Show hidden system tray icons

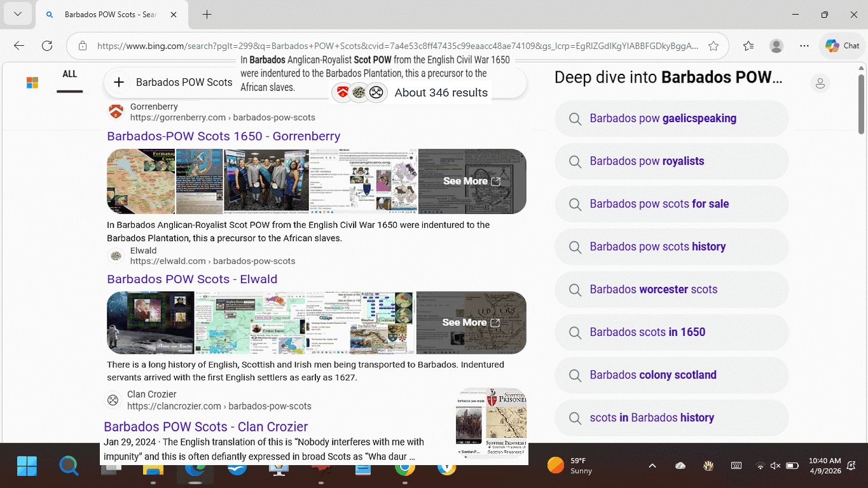pyautogui.click(x=652, y=466)
